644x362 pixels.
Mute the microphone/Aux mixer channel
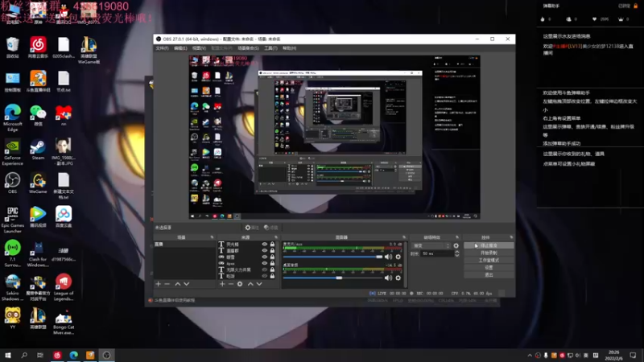388,257
